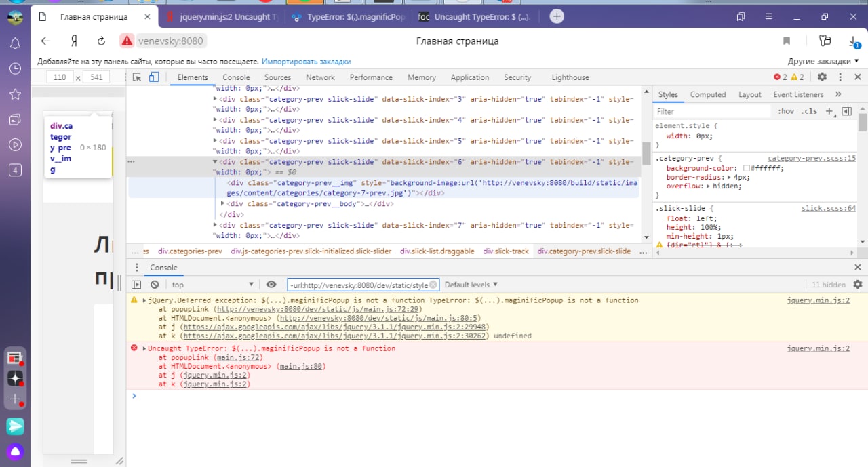Open the main.js:72 link in error trace
The image size is (868, 467).
click(x=238, y=357)
